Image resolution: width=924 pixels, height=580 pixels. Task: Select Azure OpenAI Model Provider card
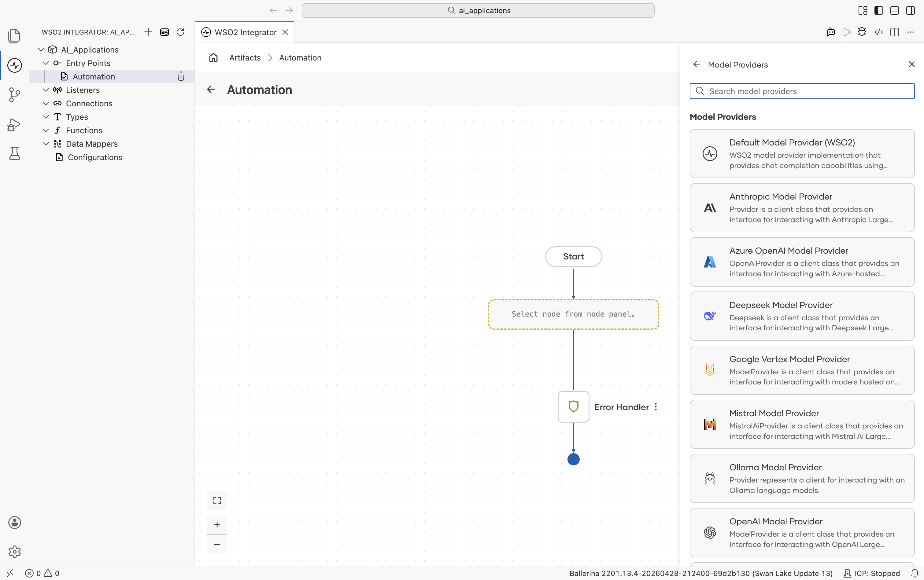tap(802, 262)
